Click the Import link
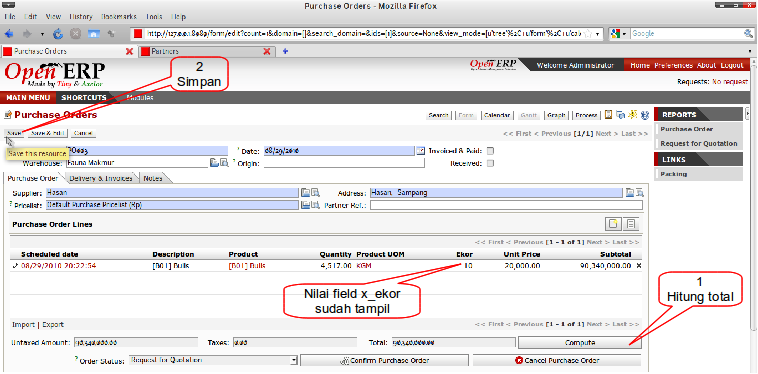The height and width of the screenshot is (374, 758). (x=23, y=325)
